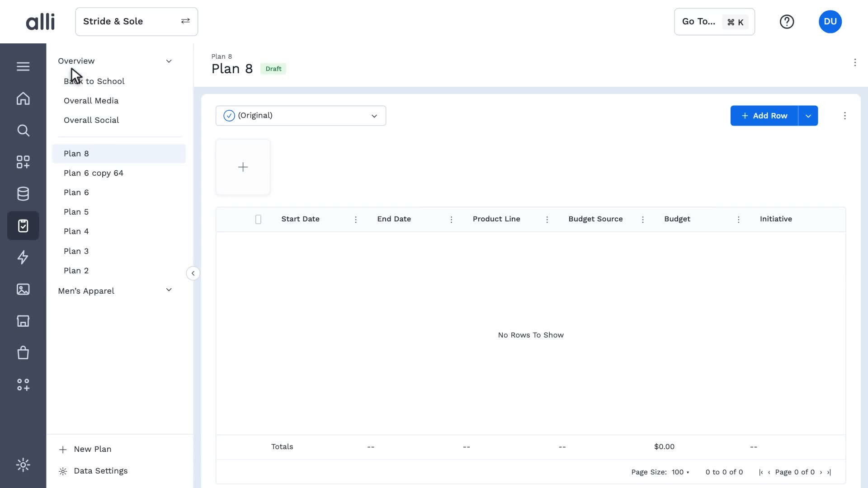The image size is (868, 488).
Task: Switch client using the Stride & Sole selector
Action: 137,22
